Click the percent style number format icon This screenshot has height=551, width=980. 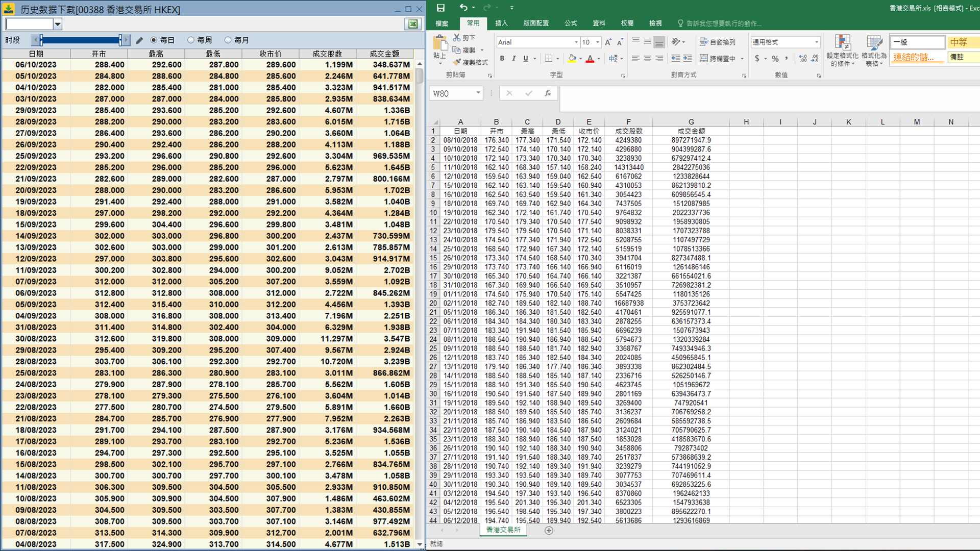(775, 59)
